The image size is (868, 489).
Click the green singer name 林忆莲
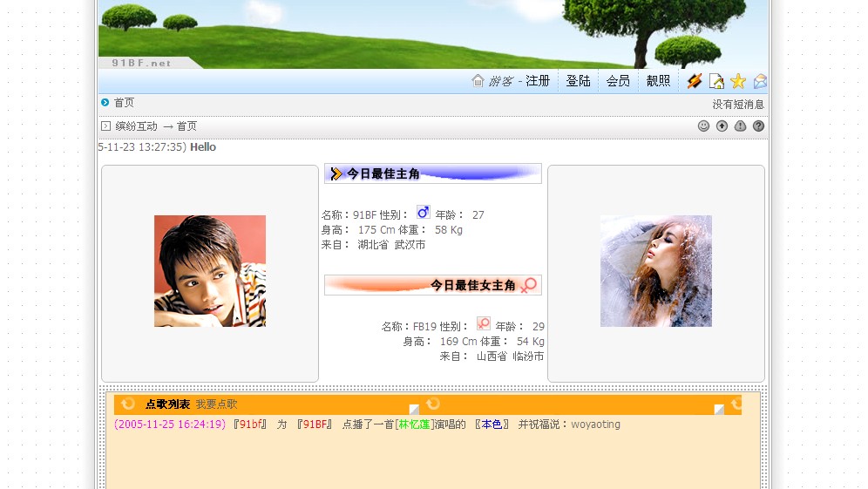tap(414, 424)
